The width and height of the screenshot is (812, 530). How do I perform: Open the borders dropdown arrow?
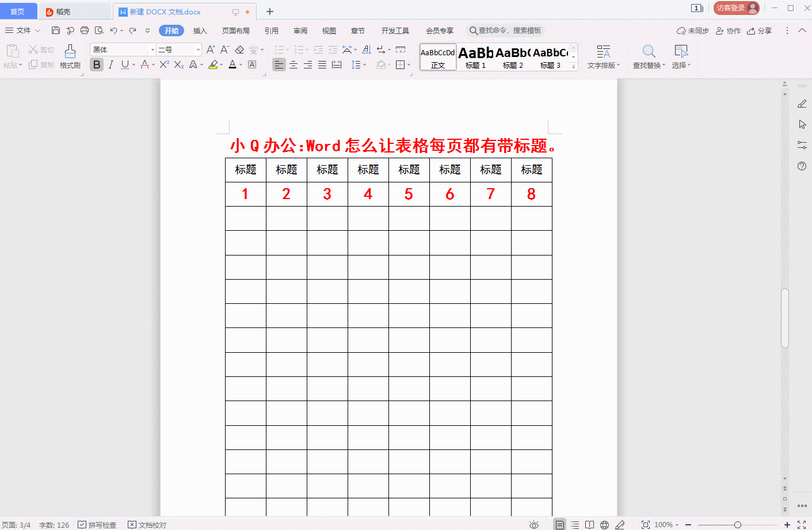(409, 64)
